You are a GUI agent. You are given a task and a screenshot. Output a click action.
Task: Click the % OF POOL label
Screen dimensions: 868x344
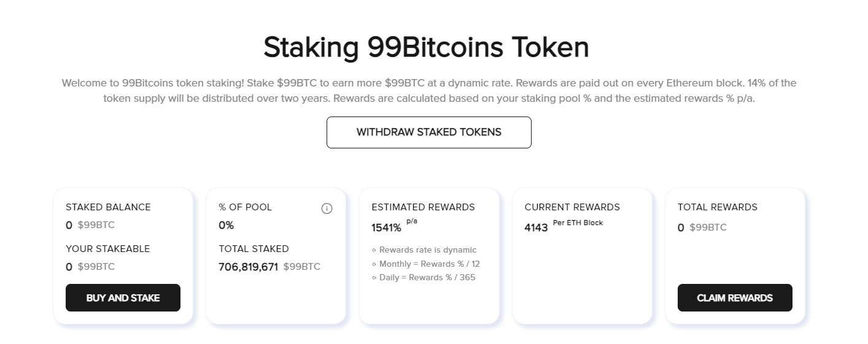245,207
